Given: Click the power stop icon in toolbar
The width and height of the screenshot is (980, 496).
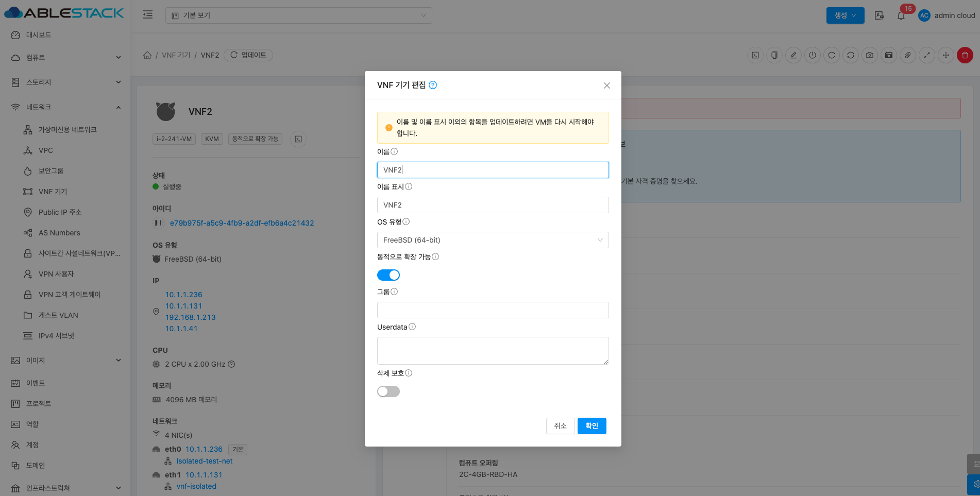Looking at the screenshot, I should [x=813, y=55].
